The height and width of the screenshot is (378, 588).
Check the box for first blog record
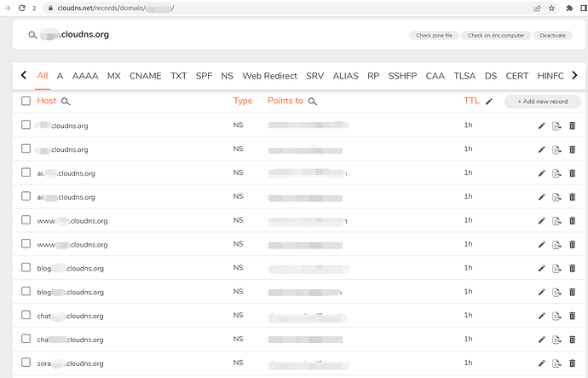(x=26, y=267)
